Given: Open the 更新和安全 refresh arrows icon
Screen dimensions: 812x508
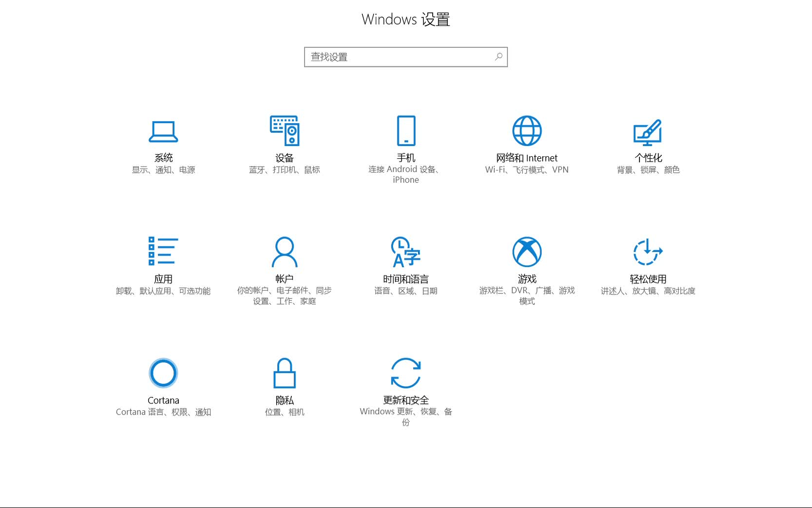Looking at the screenshot, I should pyautogui.click(x=406, y=373).
